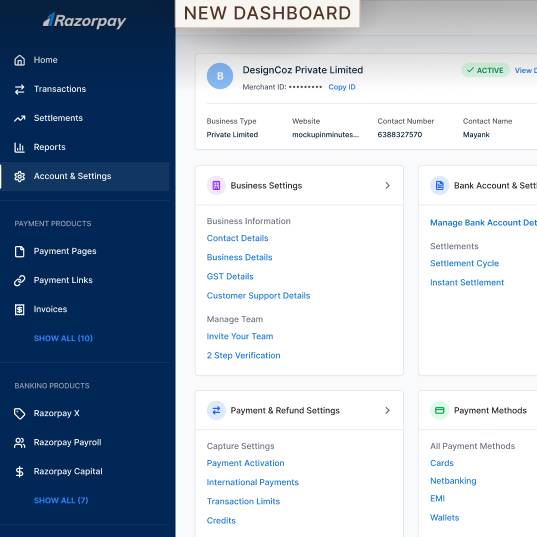This screenshot has height=537, width=537.
Task: Click the Transactions arrows icon in sidebar
Action: (20, 89)
